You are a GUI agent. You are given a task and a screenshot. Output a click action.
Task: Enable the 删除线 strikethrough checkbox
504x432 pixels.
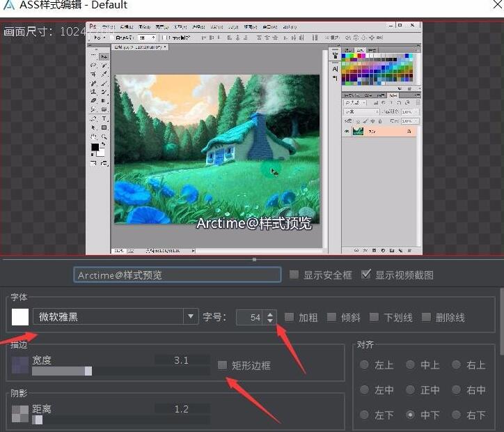[426, 318]
